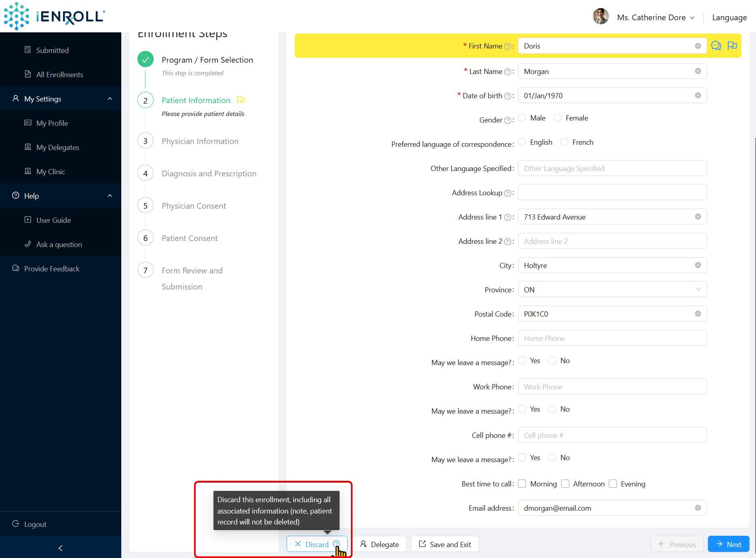Click the yellow flag beside Patient Information
Screen dimensions: 756x558
pos(241,100)
